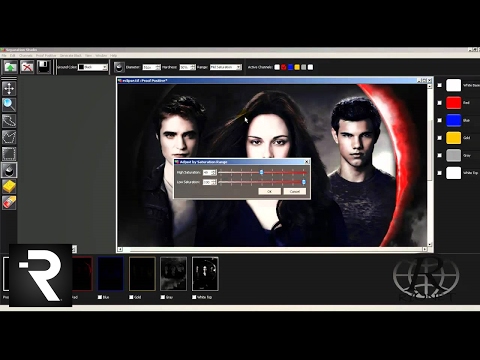The image size is (480, 360).
Task: Open the Proof Positive menu
Action: pos(46,55)
